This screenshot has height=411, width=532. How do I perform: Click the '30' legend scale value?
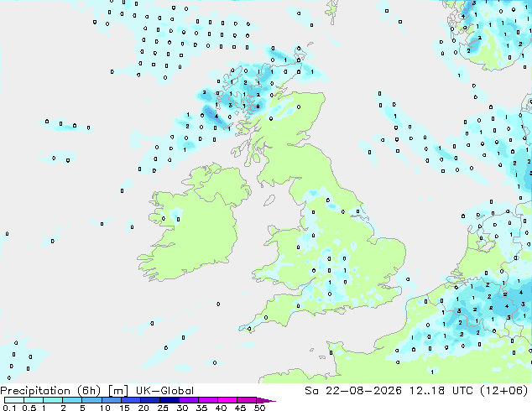pos(182,408)
